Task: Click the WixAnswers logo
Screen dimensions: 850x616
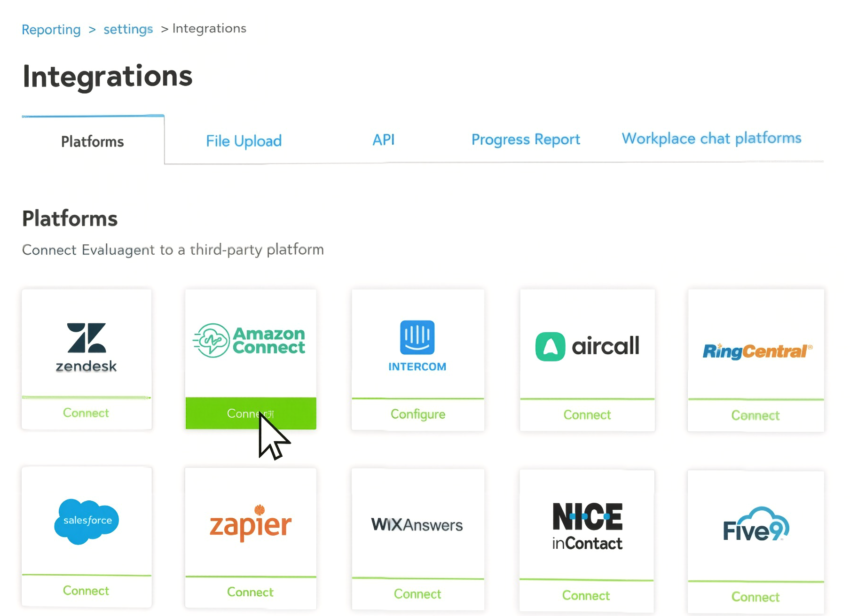Action: 417,524
